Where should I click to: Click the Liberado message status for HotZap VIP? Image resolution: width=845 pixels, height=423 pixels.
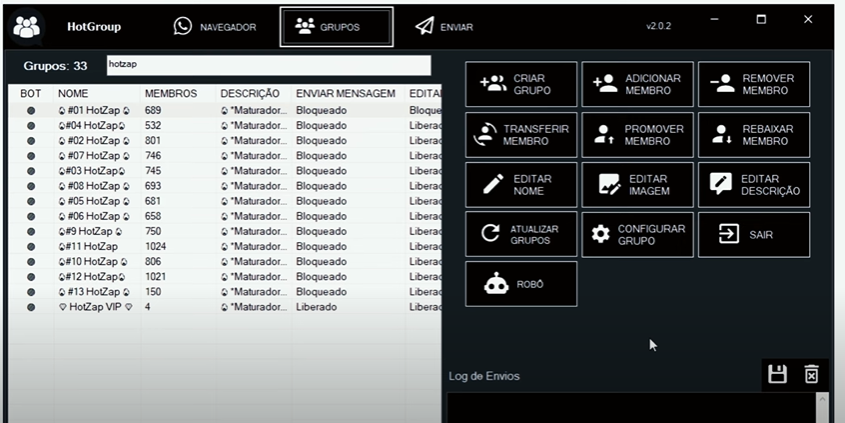pyautogui.click(x=316, y=307)
